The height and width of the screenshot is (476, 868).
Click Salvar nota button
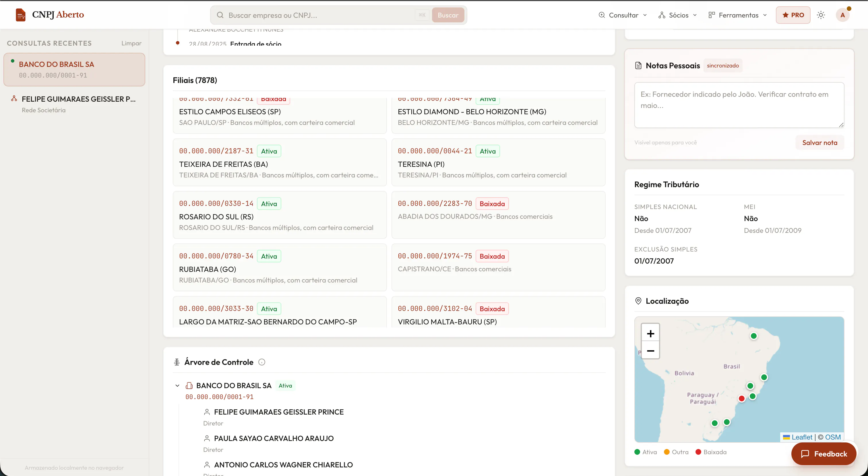pyautogui.click(x=819, y=143)
